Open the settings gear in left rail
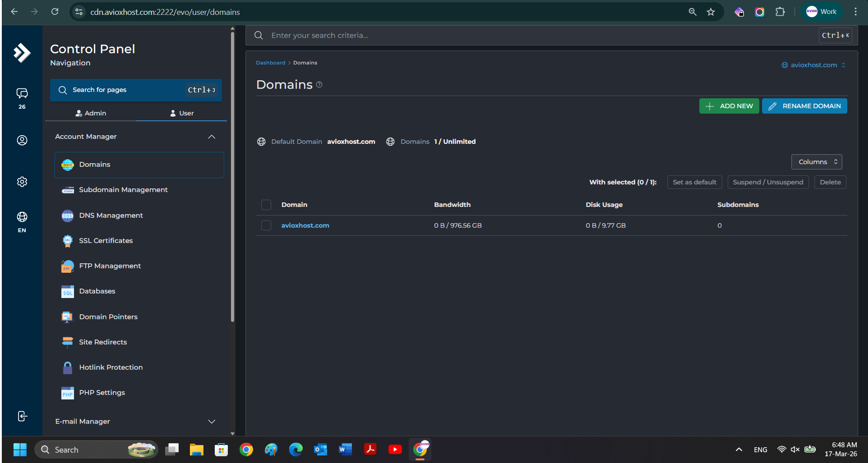868x463 pixels. coord(22,182)
